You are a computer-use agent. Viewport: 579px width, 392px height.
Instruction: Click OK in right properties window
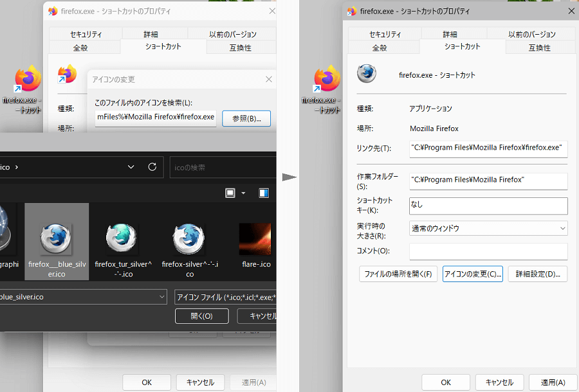[x=446, y=382]
